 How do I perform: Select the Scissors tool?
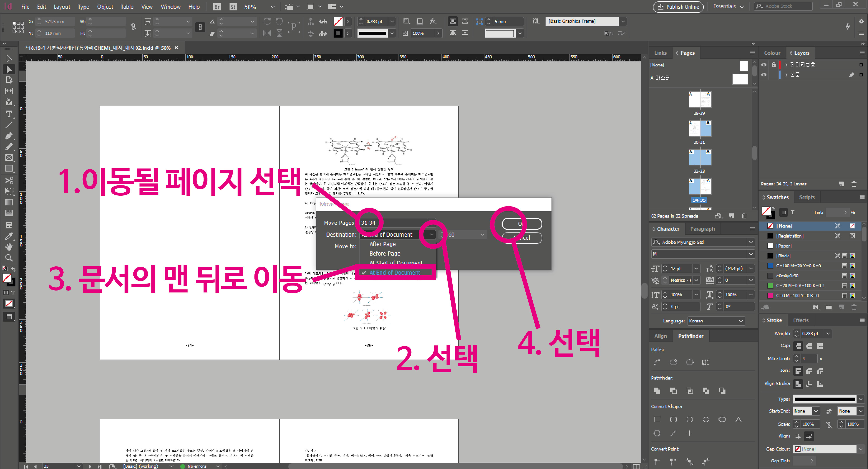click(9, 180)
